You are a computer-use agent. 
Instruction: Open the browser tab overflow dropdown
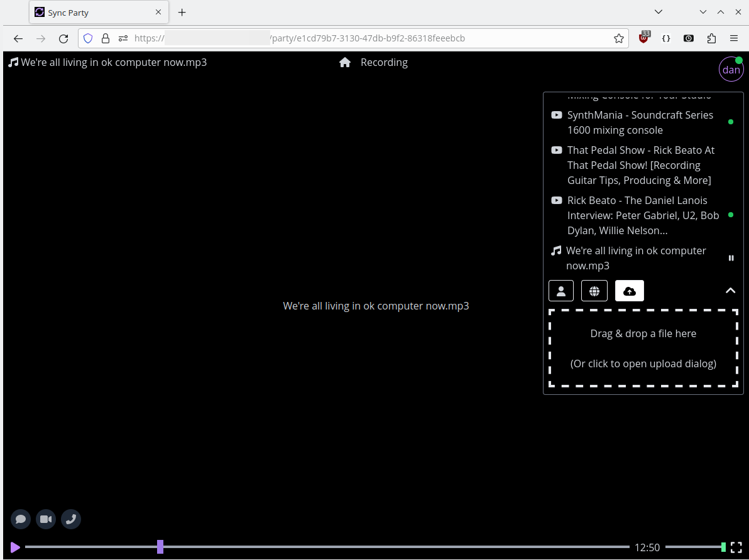(x=658, y=11)
